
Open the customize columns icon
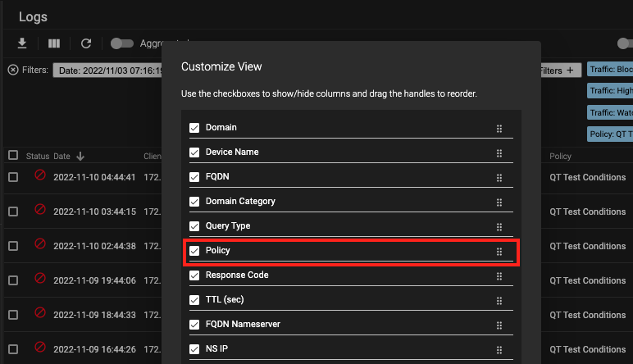coord(54,43)
